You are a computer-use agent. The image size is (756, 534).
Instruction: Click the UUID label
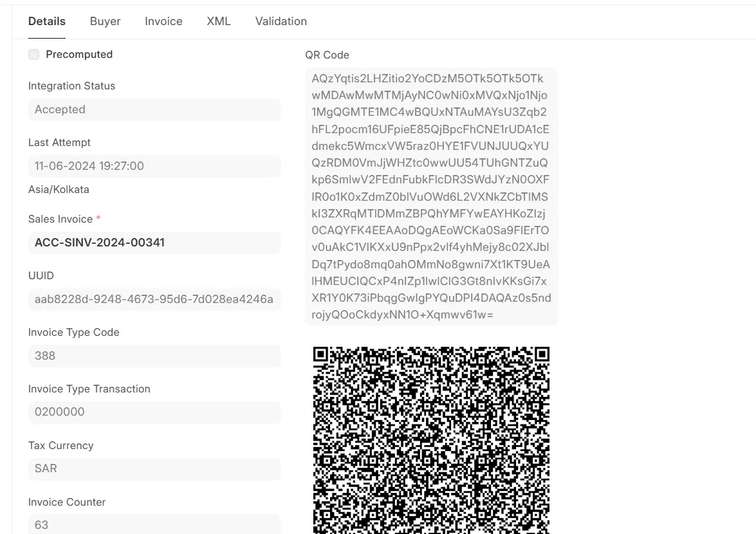(41, 275)
